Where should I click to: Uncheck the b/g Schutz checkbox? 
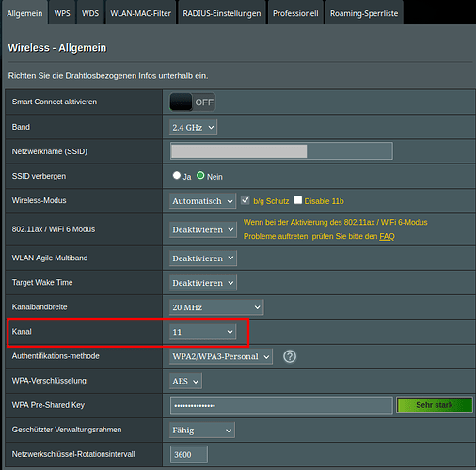(246, 200)
